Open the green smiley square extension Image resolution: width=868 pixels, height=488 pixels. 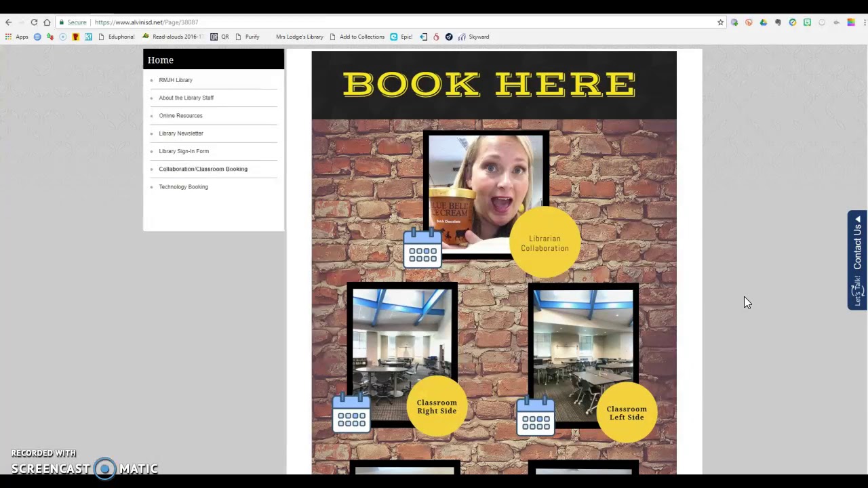(807, 22)
